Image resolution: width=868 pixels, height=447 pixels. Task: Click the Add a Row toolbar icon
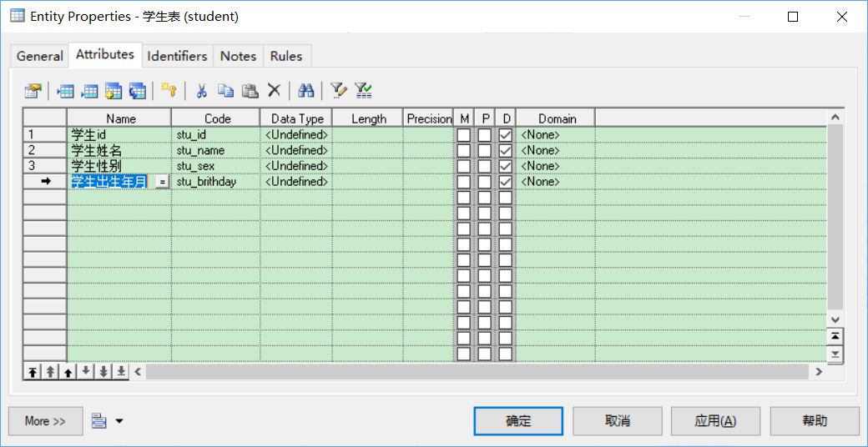89,91
